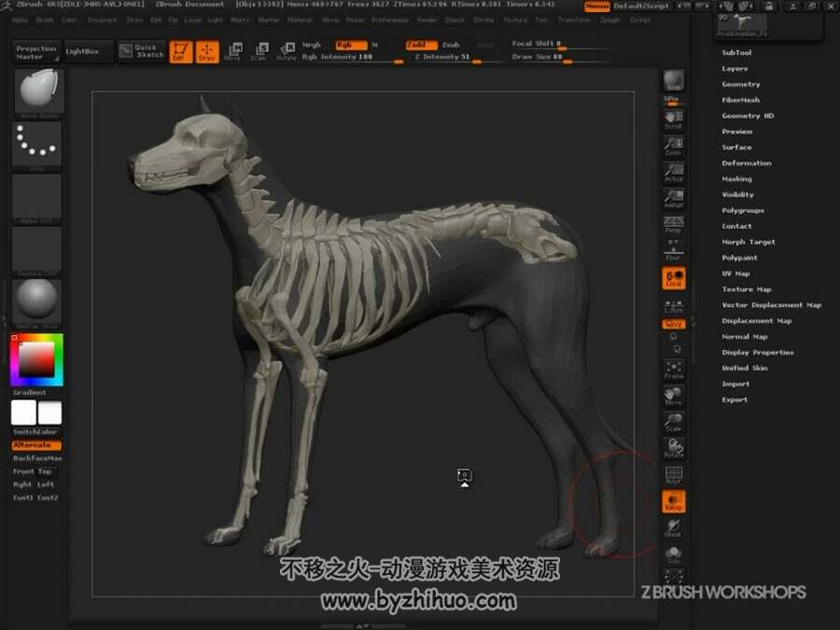
Task: Expand the Deformation section
Action: 747,162
